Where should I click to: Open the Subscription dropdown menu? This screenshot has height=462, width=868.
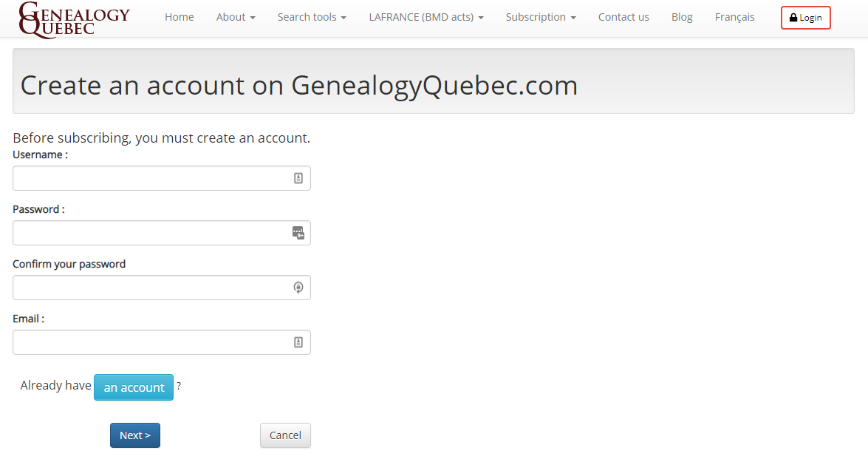(x=541, y=17)
